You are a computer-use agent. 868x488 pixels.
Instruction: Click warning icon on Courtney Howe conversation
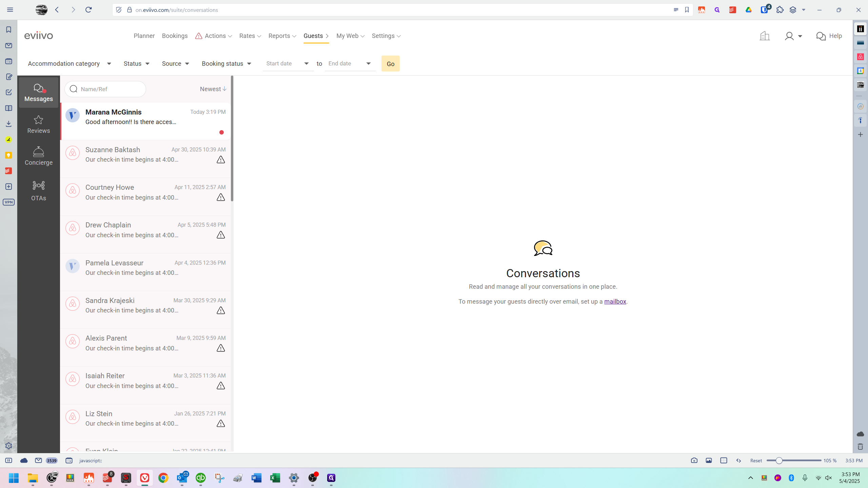221,197
